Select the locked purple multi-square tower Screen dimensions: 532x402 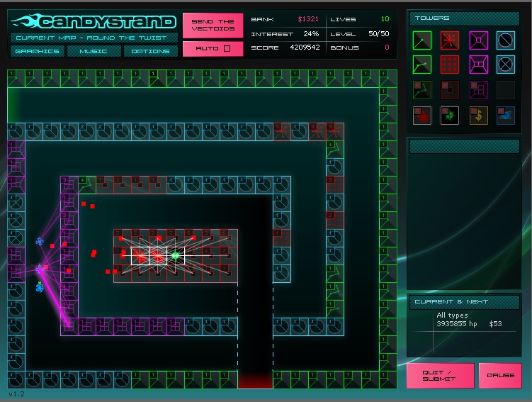(x=479, y=90)
